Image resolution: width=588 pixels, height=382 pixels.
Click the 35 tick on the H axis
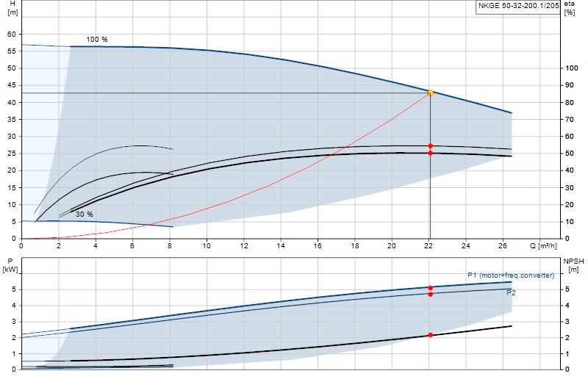12,119
